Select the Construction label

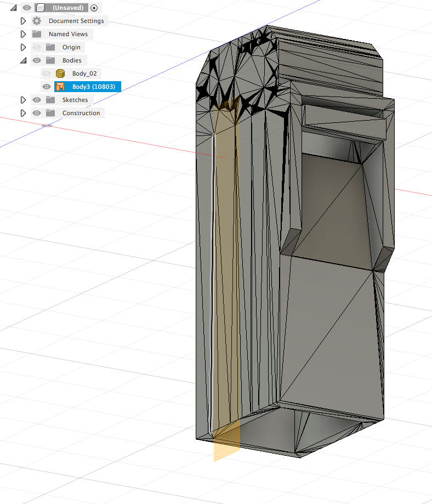[81, 113]
